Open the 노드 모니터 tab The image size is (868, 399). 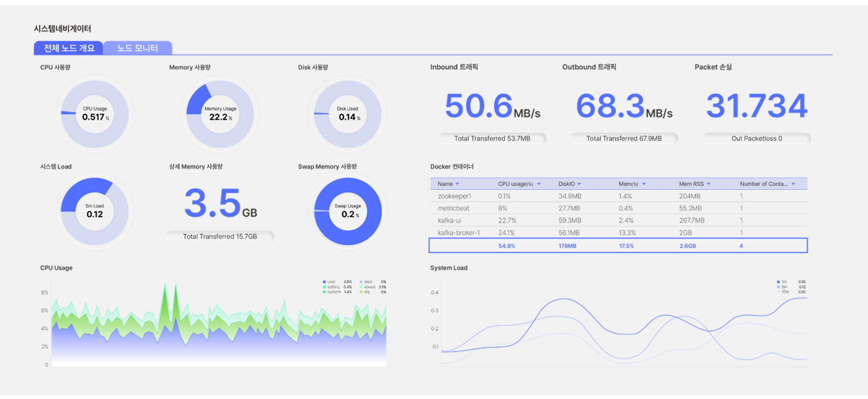tap(137, 48)
